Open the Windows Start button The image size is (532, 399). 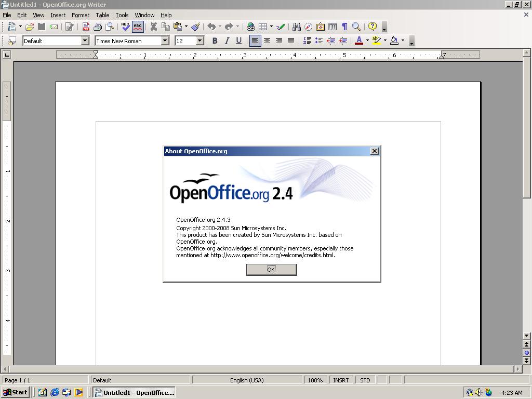pyautogui.click(x=15, y=393)
